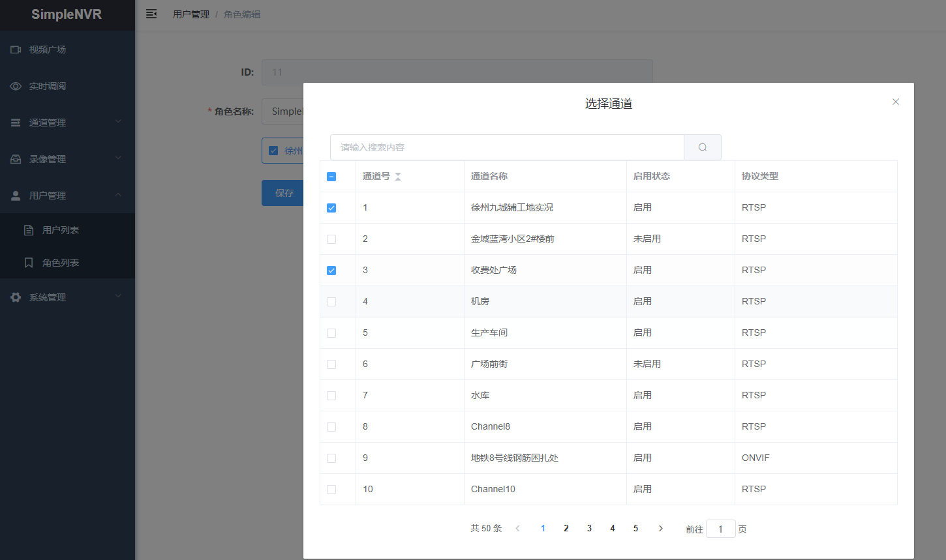Collapse the 用户管理 chevron
This screenshot has height=560, width=946.
118,195
